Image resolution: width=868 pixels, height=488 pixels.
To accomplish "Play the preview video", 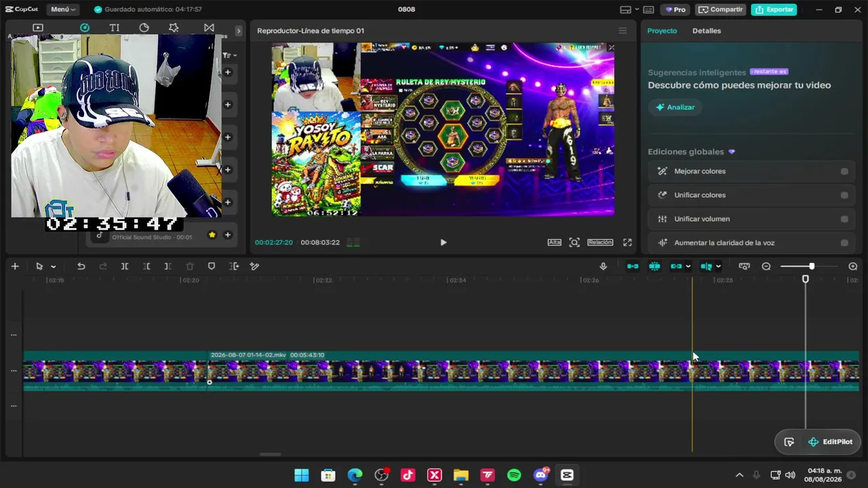I will click(x=443, y=243).
